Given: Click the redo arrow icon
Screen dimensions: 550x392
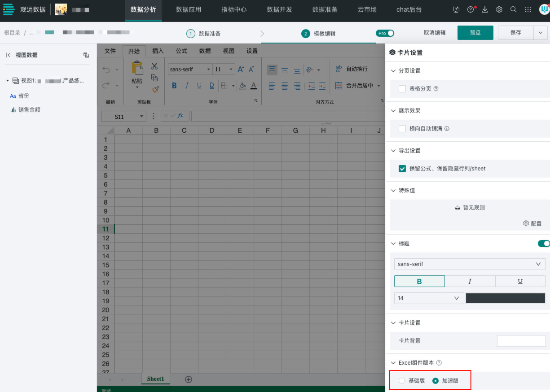Looking at the screenshot, I should (x=106, y=85).
